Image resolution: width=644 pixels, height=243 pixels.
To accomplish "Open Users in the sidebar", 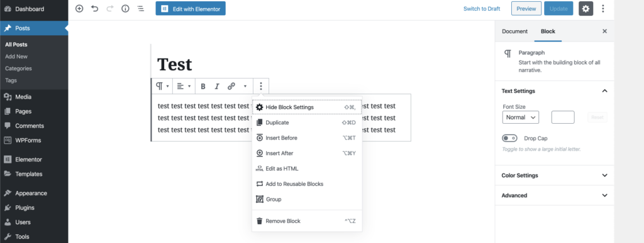I will coord(34,222).
